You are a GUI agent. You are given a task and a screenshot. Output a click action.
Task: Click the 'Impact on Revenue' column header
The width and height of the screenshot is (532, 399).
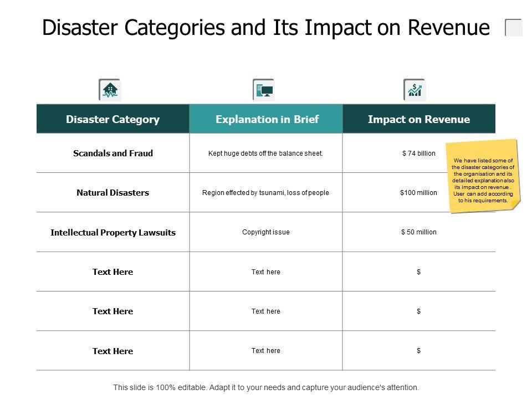coord(419,119)
